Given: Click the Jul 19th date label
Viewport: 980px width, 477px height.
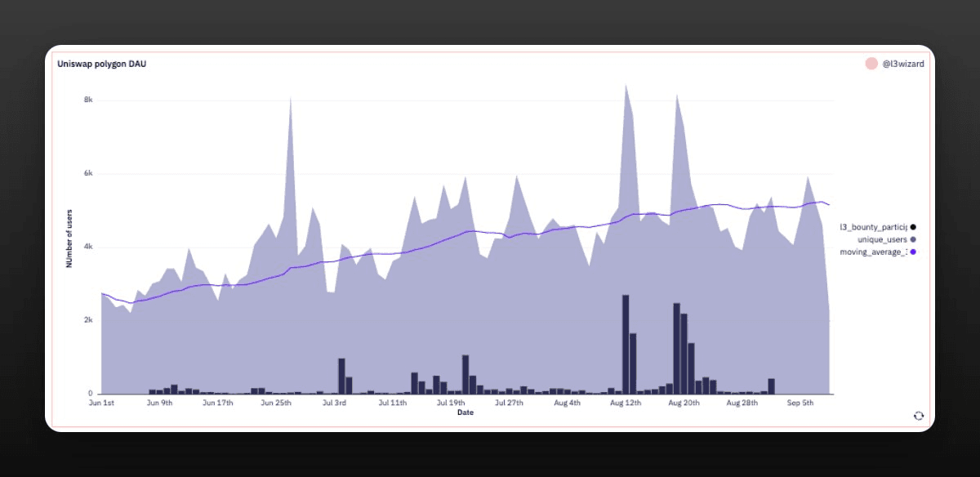Looking at the screenshot, I should [451, 403].
